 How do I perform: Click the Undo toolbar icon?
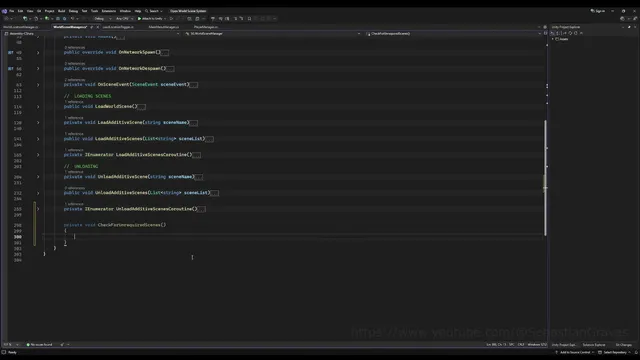coord(73,18)
